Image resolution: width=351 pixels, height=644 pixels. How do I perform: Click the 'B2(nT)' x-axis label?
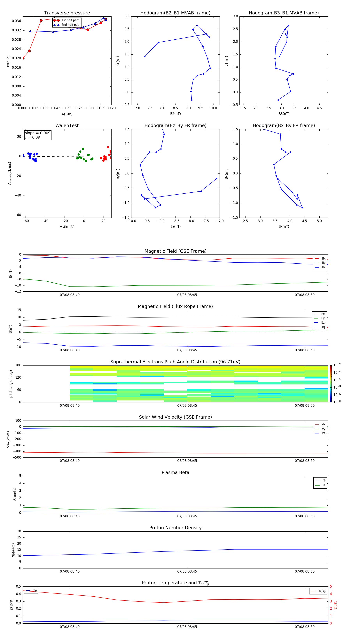click(x=175, y=114)
